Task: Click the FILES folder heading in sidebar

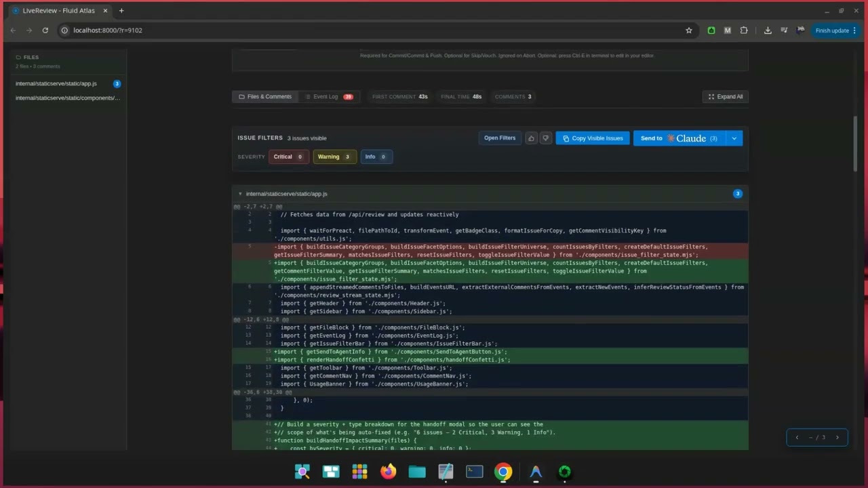Action: pos(27,58)
